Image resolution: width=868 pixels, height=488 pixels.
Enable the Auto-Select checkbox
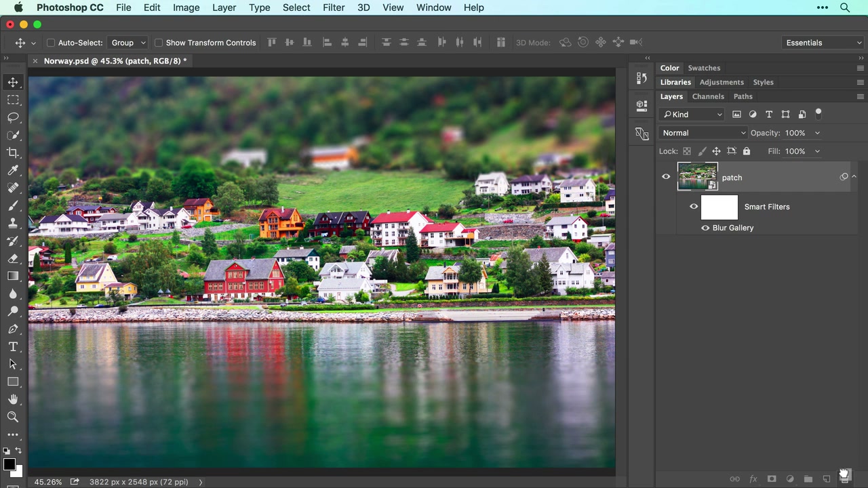click(x=51, y=43)
